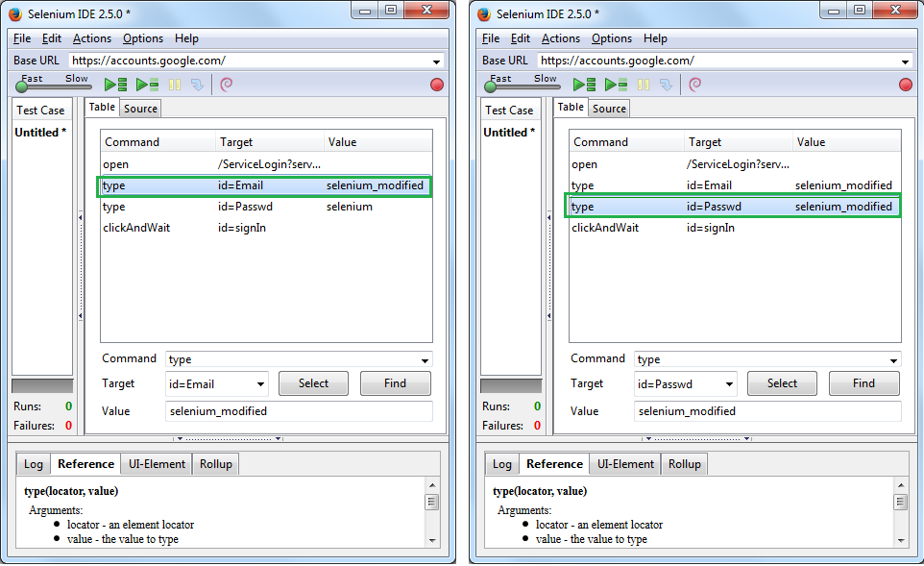Open UI-Element tab in left window
This screenshot has height=566, width=924.
(157, 464)
